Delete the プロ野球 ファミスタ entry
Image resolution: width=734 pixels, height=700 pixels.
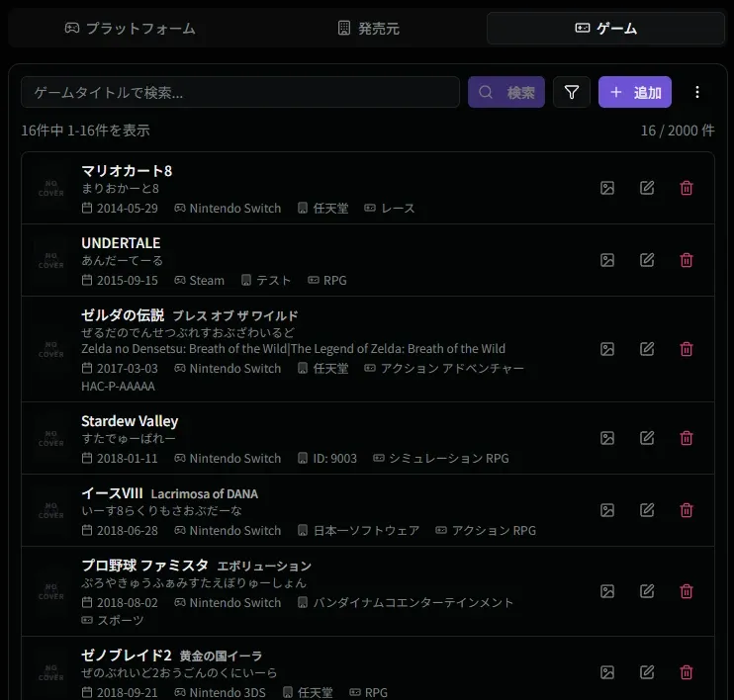[687, 591]
